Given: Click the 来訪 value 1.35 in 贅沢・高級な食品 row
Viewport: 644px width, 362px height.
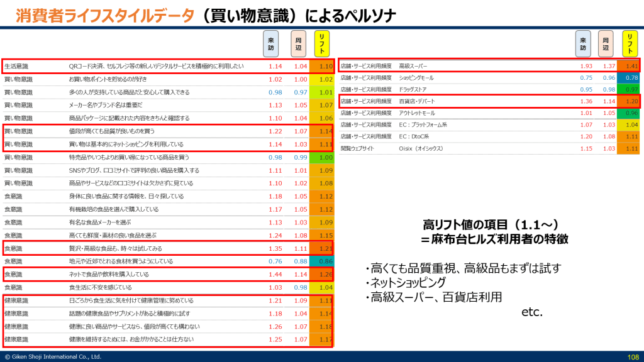Looking at the screenshot, I should (275, 249).
